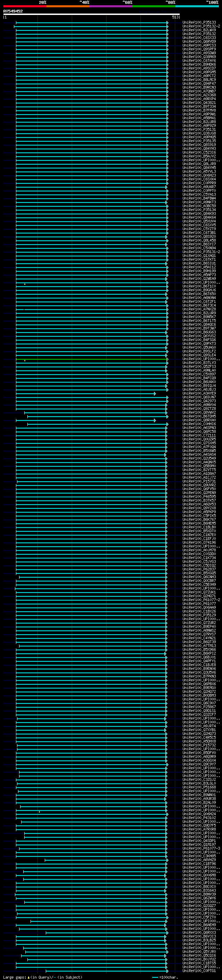Click the 513 query length marker
The image size is (222, 980).
point(175,17)
